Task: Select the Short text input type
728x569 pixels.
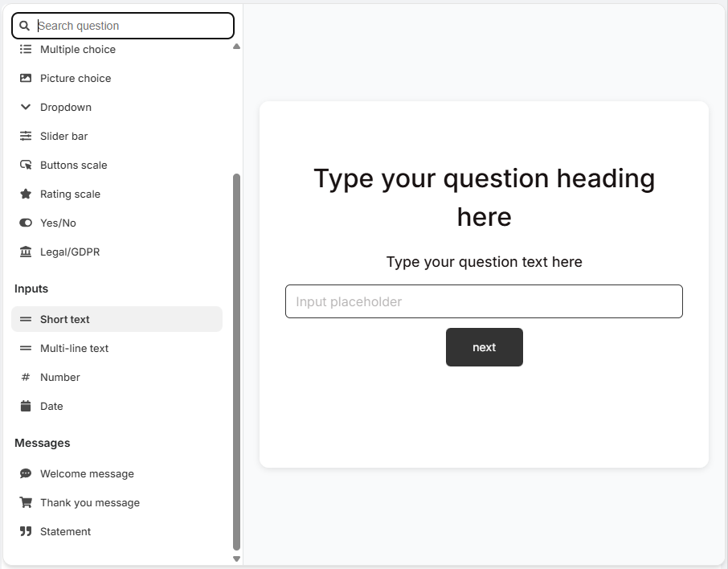Action: (x=65, y=319)
